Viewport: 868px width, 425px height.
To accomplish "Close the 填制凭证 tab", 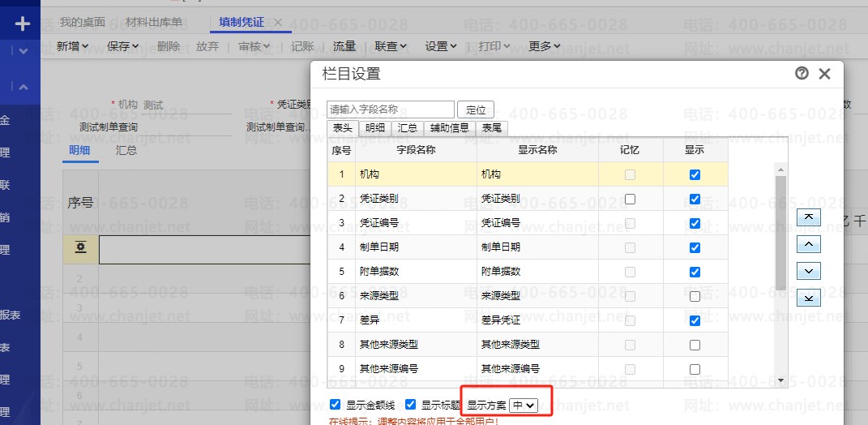I will (x=278, y=22).
